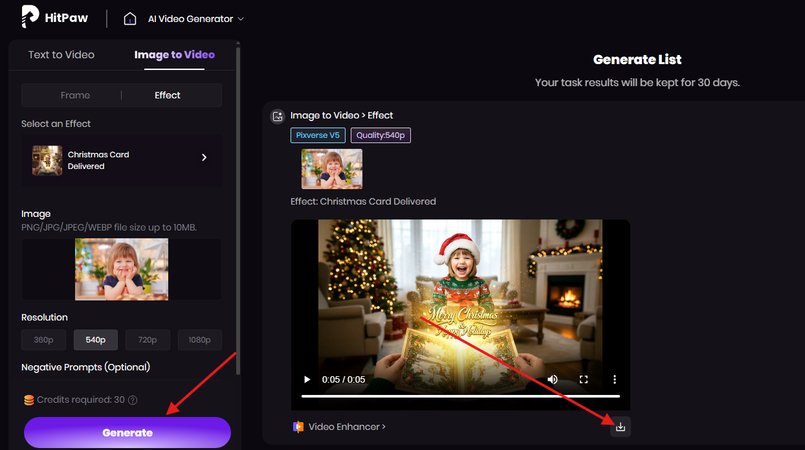Click the PNG/JPG/JPEG/WEBP file size hint

[109, 227]
